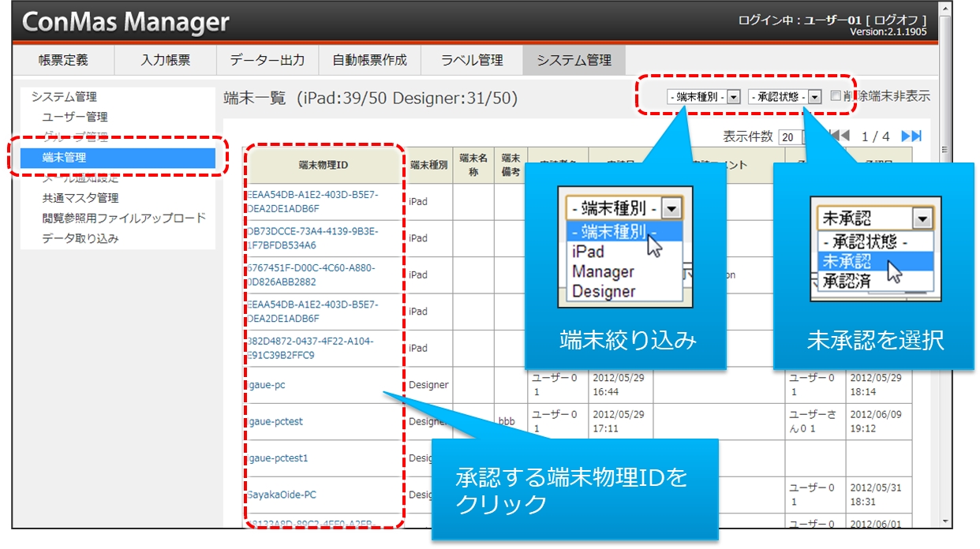The width and height of the screenshot is (980, 549).
Task: Go to the ラベル管理 tab
Action: pos(471,60)
